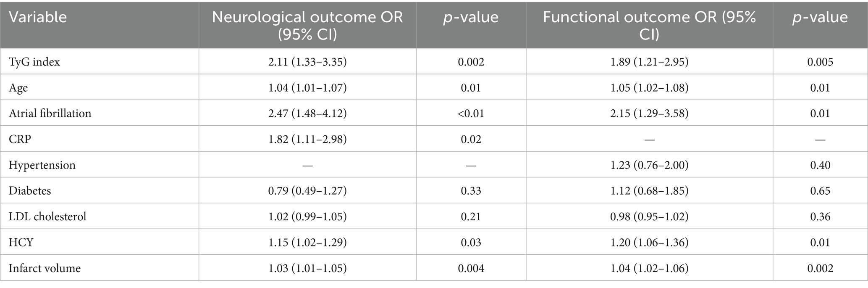Select the "Age" row label
The image size is (868, 288).
(18, 88)
